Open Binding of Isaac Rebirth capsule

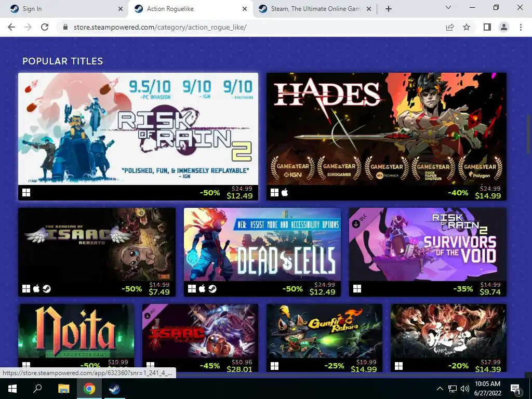click(x=97, y=244)
